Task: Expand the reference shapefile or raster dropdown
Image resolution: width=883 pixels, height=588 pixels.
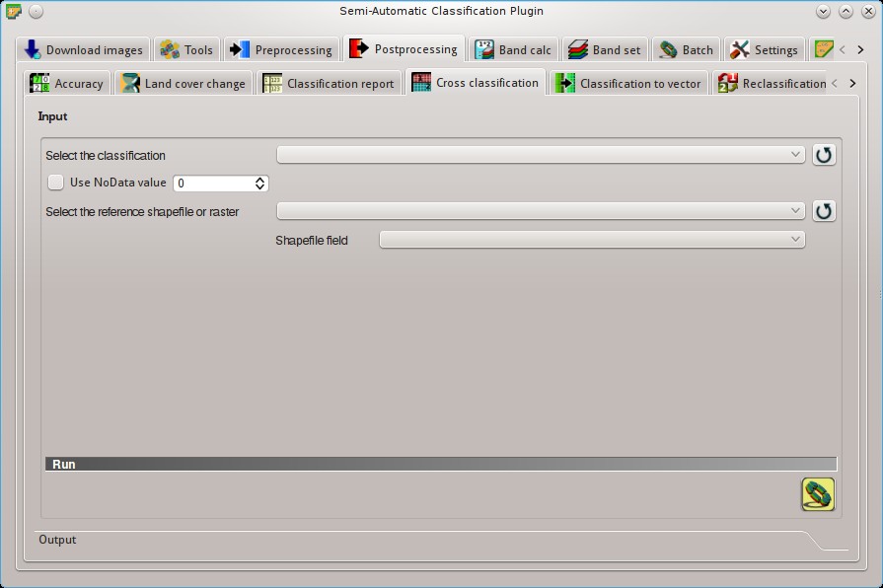Action: point(541,211)
